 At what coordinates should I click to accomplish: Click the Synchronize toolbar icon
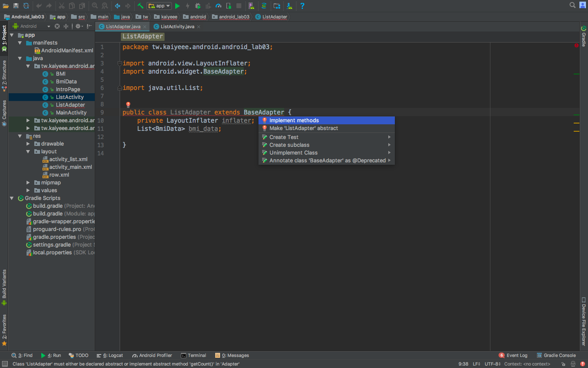pos(26,6)
